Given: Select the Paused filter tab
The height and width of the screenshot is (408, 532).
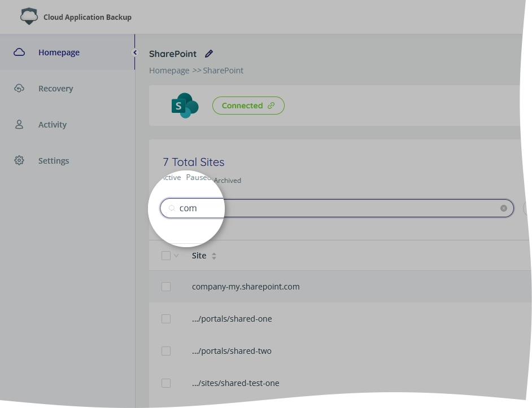Looking at the screenshot, I should (x=198, y=177).
